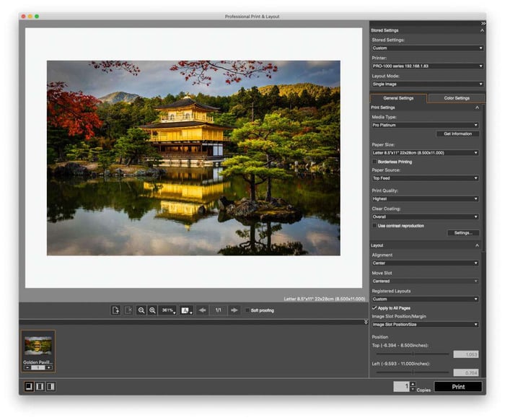Open the paper orientation icon menu
Screen dimensions: 505x420
[186, 310]
